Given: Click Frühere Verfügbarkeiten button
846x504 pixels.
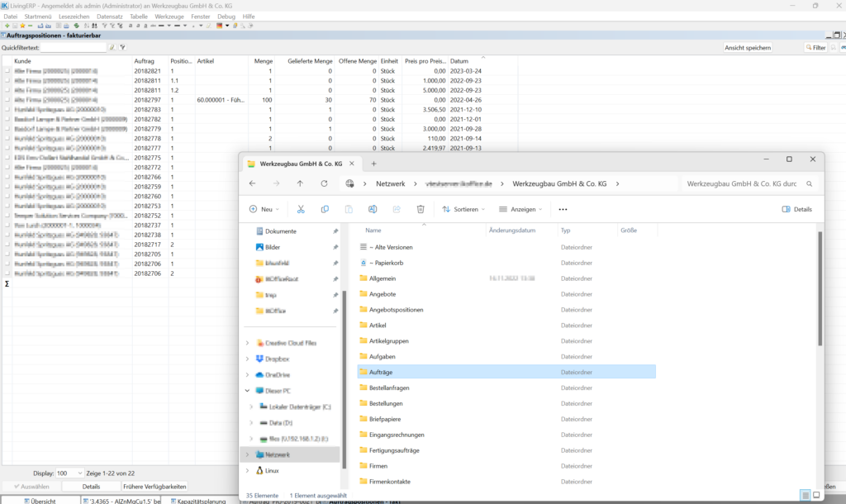Looking at the screenshot, I should [x=154, y=486].
